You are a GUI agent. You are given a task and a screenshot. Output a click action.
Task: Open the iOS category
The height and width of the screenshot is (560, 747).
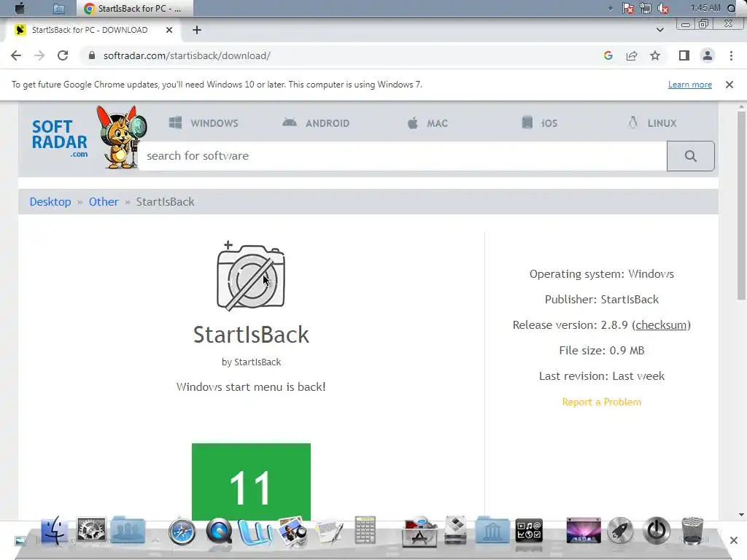click(539, 122)
